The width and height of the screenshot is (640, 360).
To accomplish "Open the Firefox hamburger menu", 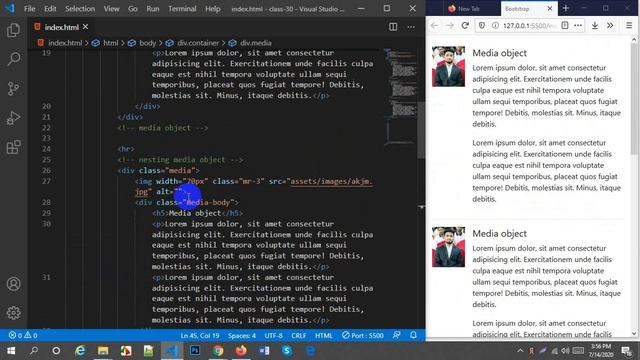I will click(x=629, y=25).
